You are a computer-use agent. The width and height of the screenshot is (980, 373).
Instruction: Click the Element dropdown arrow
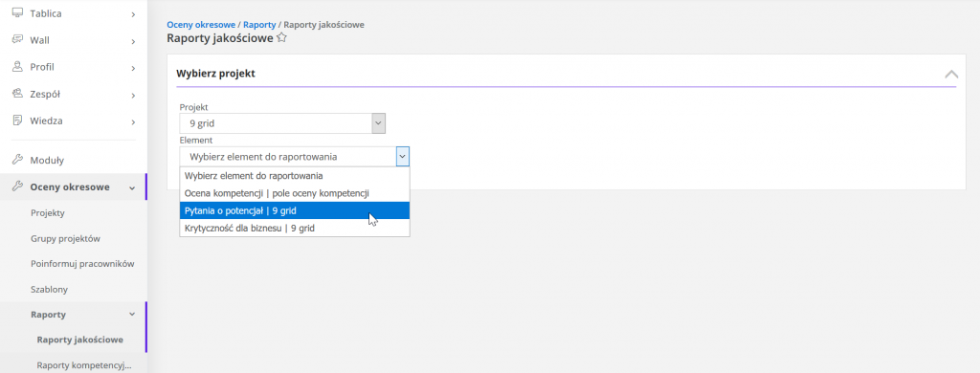click(x=403, y=156)
